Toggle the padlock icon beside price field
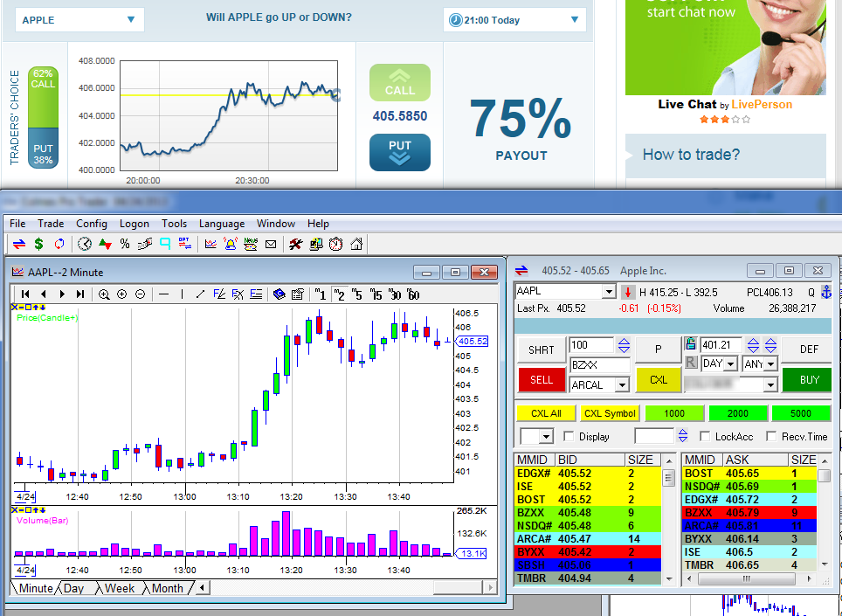 (x=691, y=343)
